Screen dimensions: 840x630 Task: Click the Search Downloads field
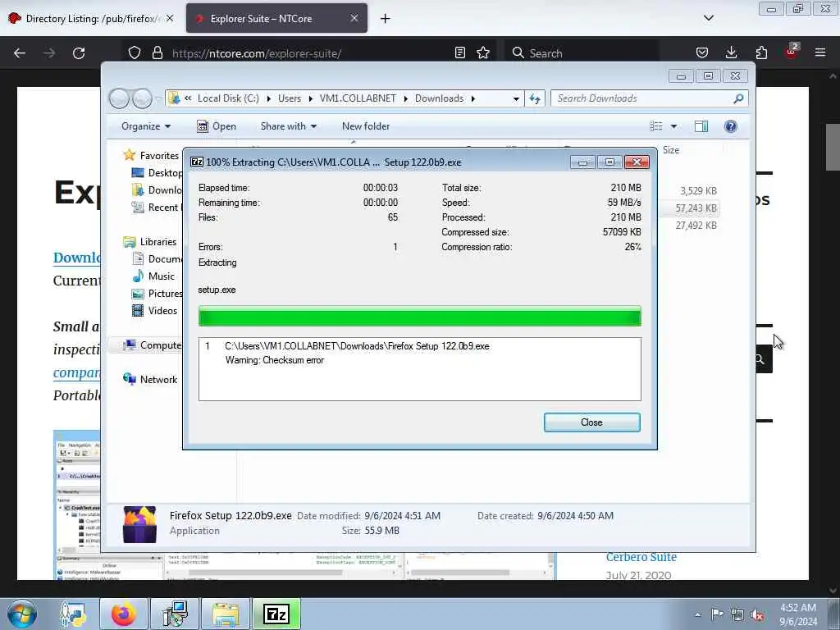(649, 98)
